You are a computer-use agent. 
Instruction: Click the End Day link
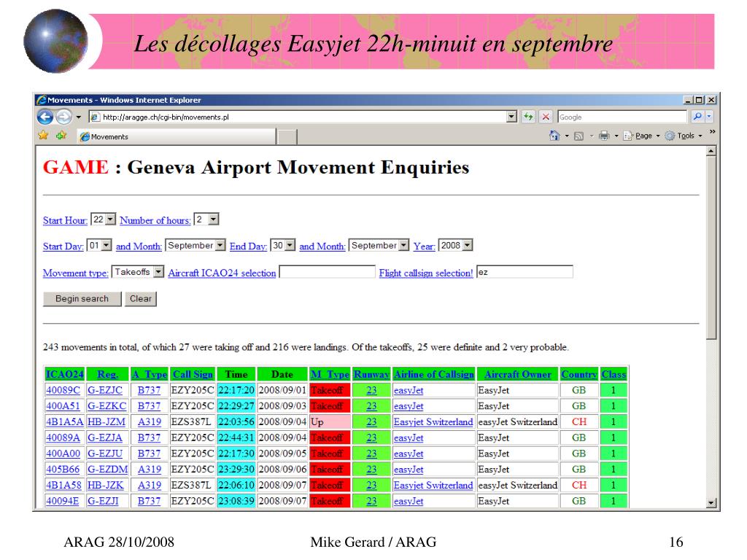248,246
